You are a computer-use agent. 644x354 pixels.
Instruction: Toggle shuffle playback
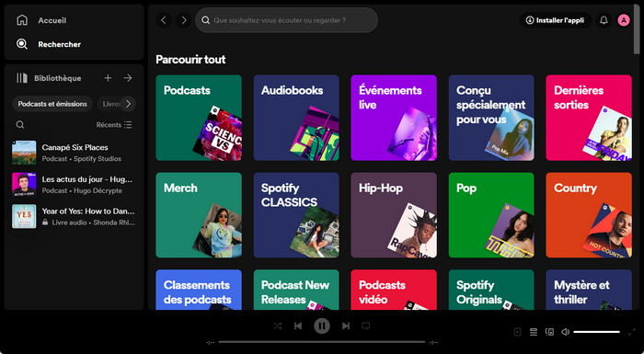[x=278, y=326]
